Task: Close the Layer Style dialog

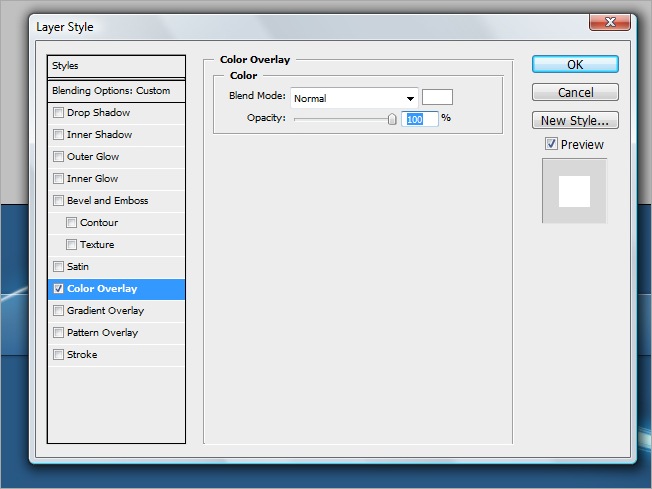Action: point(610,22)
